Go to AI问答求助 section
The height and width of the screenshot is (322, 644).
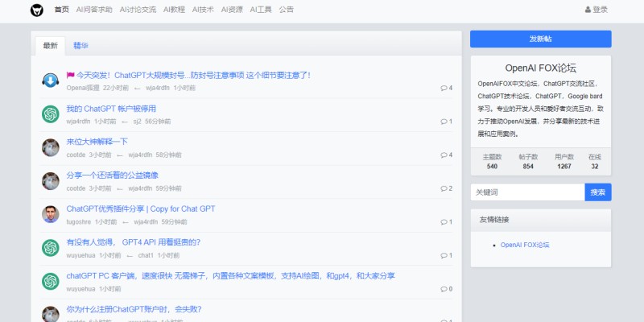(x=94, y=10)
